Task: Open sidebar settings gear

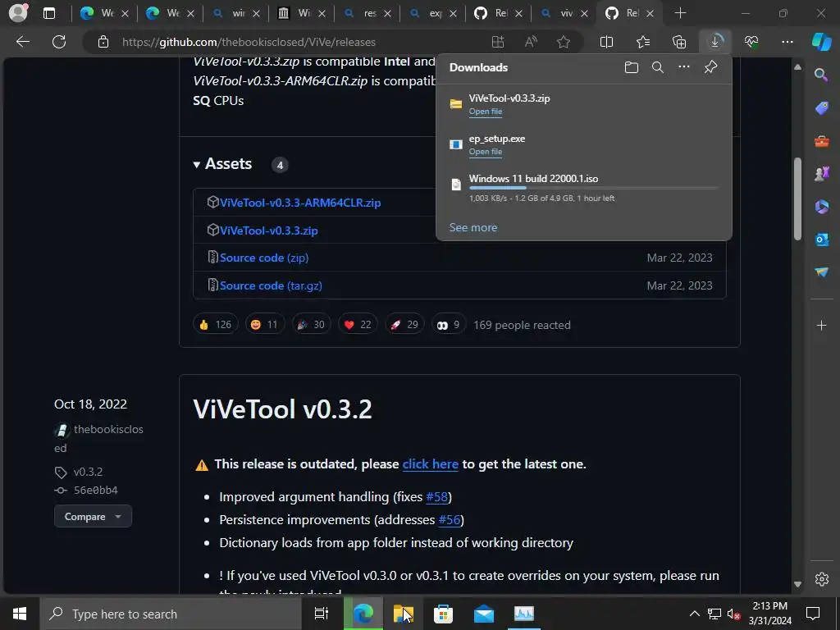Action: 821,579
